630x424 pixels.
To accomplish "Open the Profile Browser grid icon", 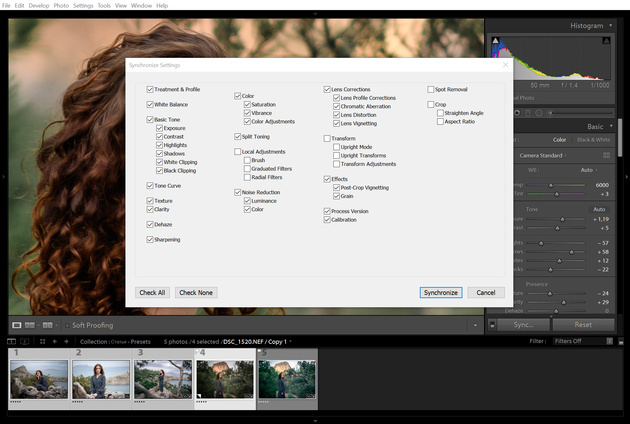I will (x=606, y=155).
